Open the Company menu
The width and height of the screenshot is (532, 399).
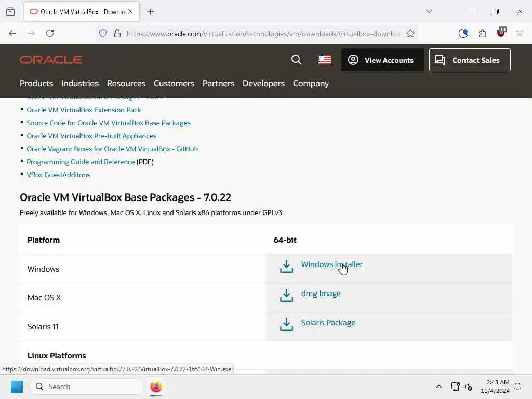311,84
